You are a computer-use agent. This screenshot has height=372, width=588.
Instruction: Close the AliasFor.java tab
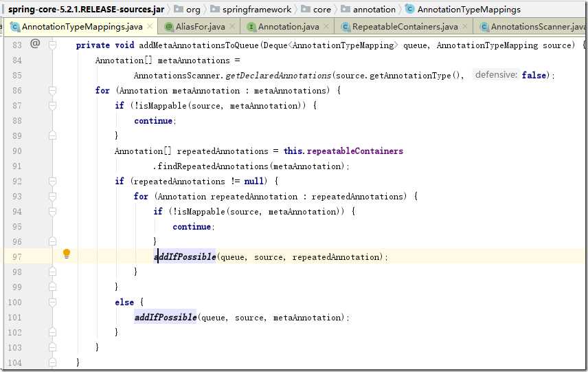tap(232, 26)
